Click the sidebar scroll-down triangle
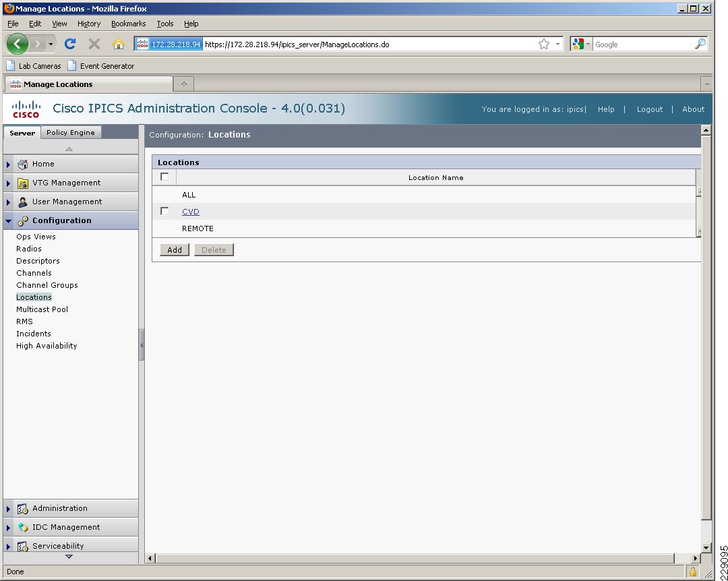 (69, 556)
